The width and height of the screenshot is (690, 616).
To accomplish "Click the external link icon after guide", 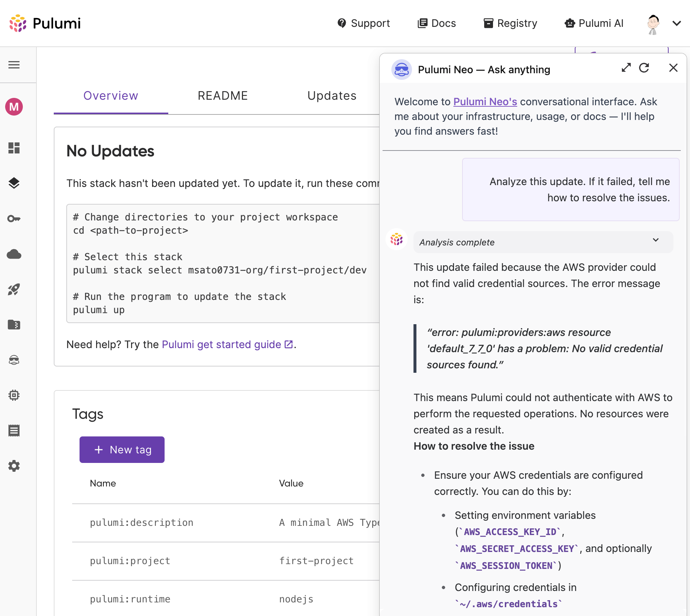I will tap(289, 344).
